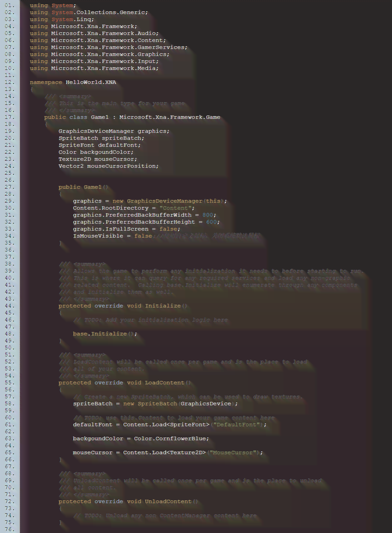Click the mouseCursor Content.Load<Texture2D> line
The image size is (392, 533).
pos(168,452)
